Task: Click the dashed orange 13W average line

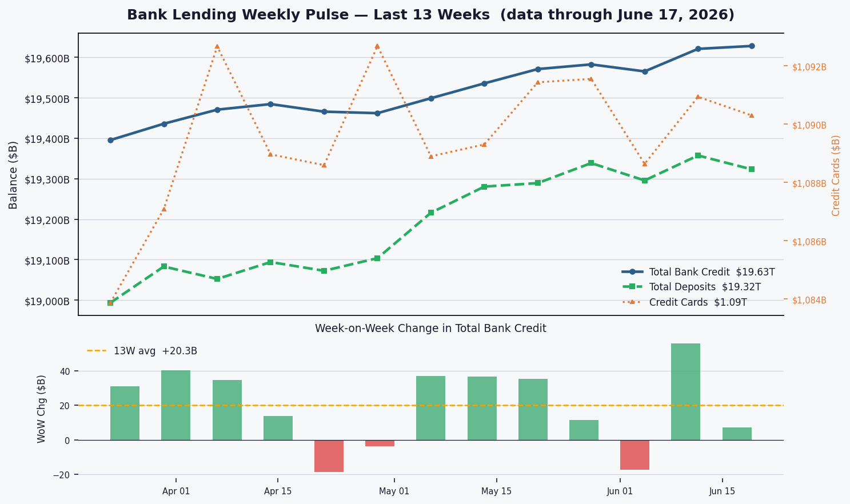Action: coord(430,405)
